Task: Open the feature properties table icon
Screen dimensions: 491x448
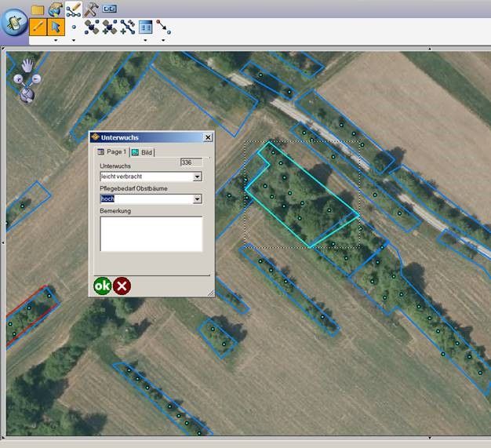Action: point(145,27)
